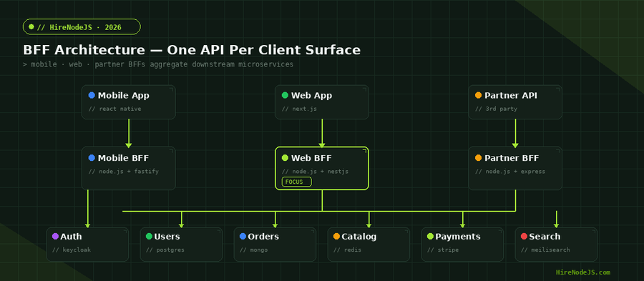Click the orange dot beside Partner BFF
This screenshot has width=644, height=281.
[478, 158]
